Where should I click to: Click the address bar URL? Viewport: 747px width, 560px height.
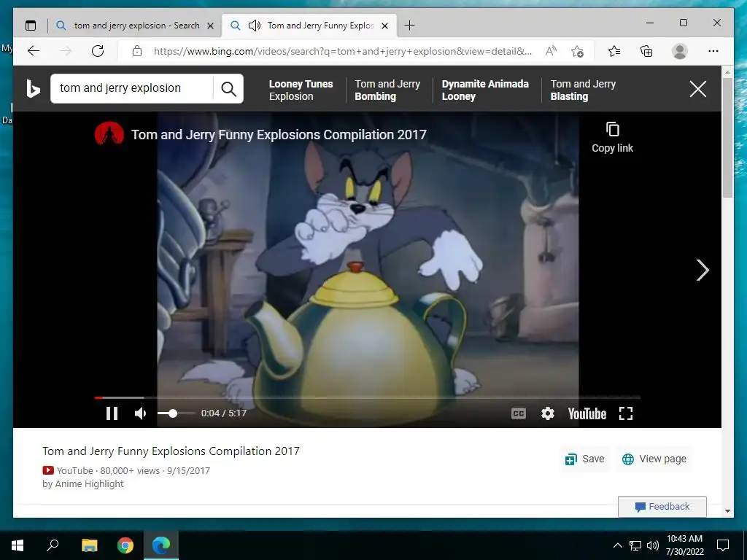click(343, 51)
